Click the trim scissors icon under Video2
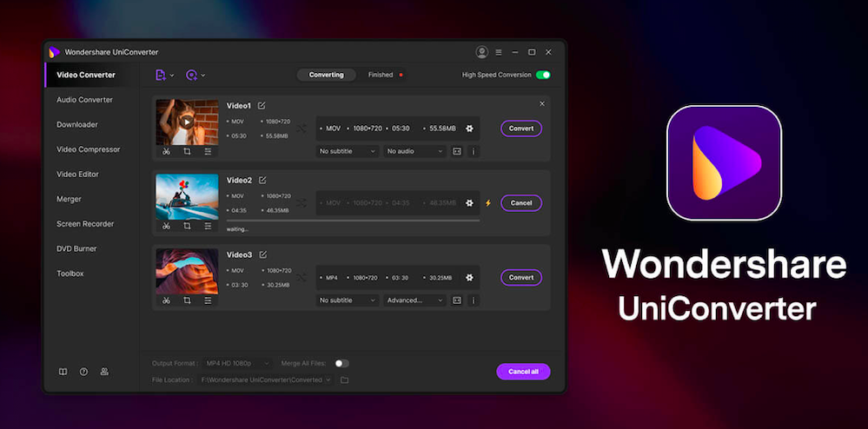868x429 pixels. coord(166,226)
